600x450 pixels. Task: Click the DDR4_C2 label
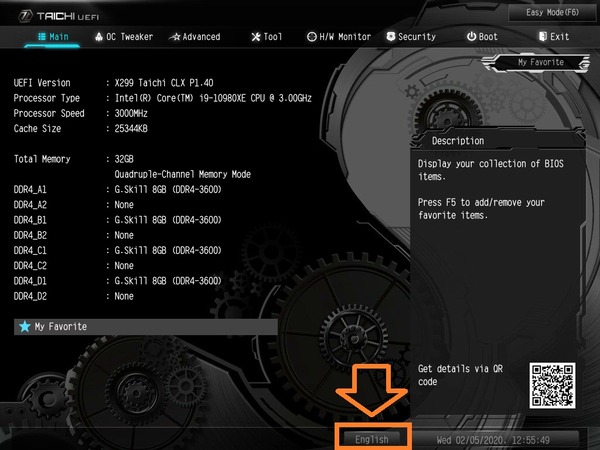[x=30, y=266]
